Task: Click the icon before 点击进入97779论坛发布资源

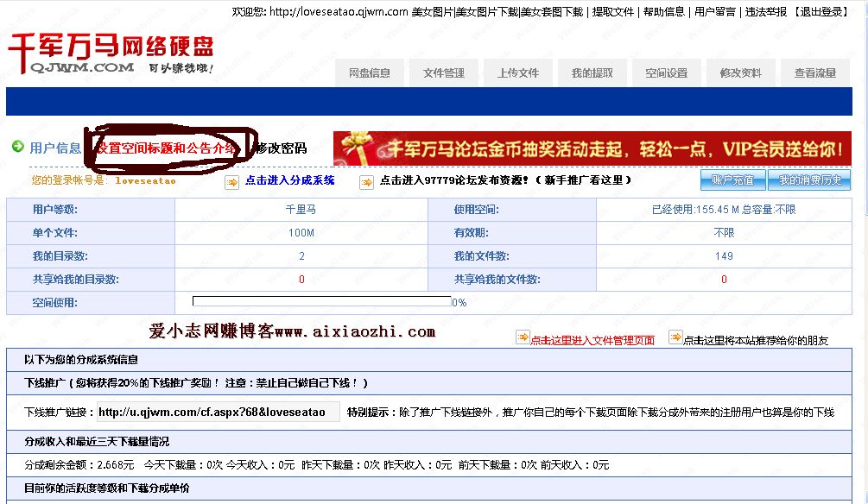Action: point(366,182)
